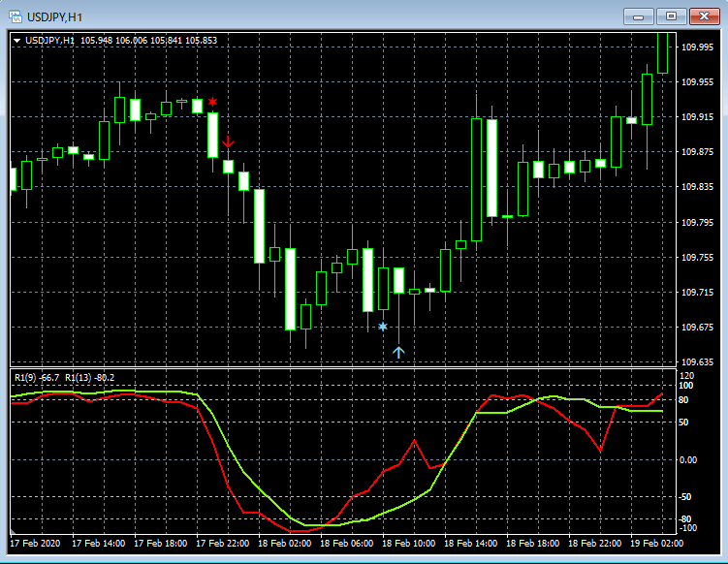
Task: Expand the USDJPY,H1 chart dropdown triangle
Action: click(x=17, y=41)
